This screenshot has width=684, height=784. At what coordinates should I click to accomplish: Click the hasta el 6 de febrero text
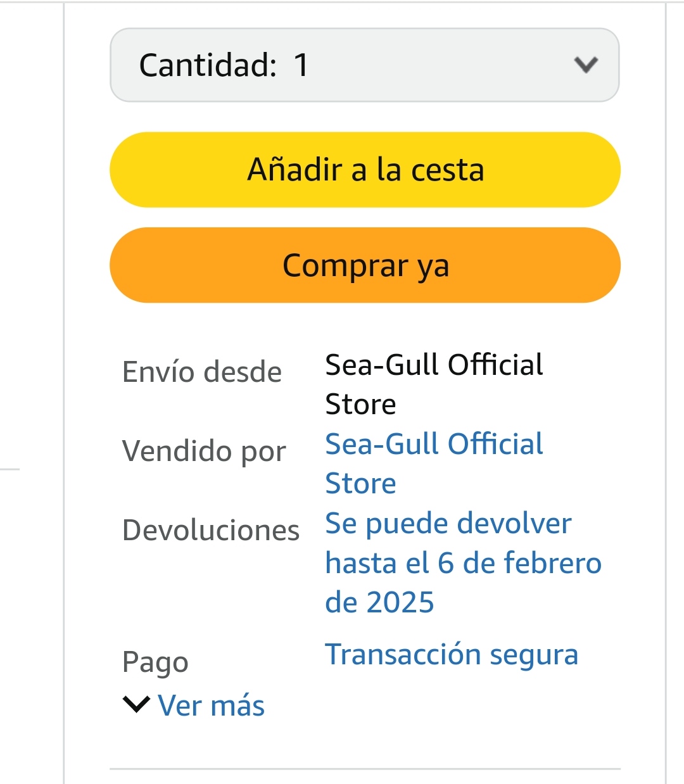[x=463, y=563]
